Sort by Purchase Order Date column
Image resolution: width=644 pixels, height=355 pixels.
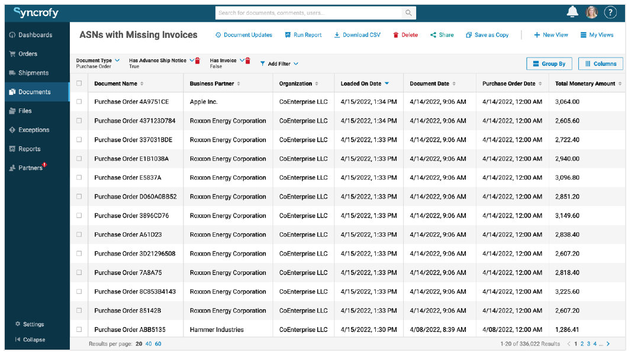(540, 84)
